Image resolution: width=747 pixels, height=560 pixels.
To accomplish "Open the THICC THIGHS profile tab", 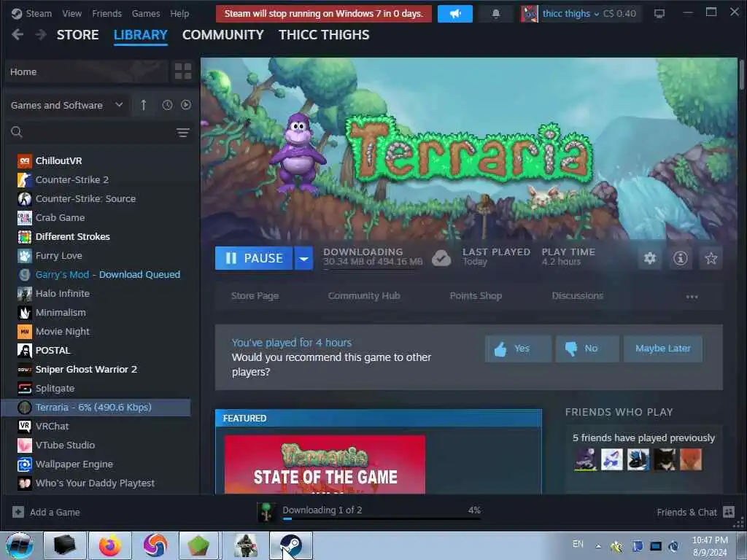I will pyautogui.click(x=324, y=35).
